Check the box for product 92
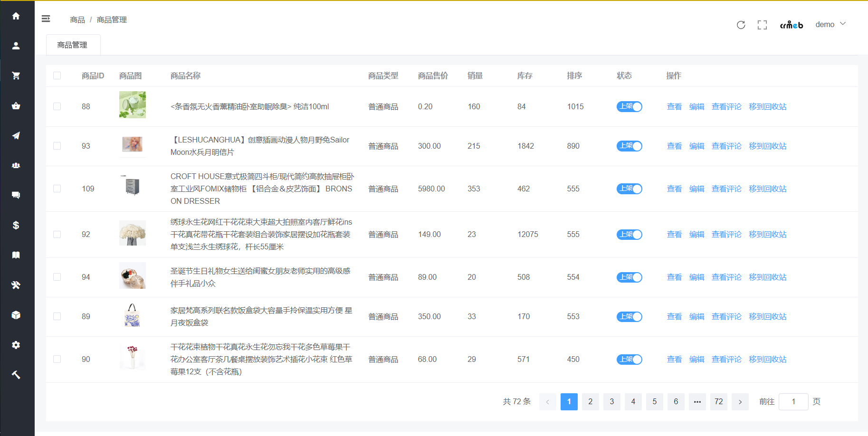The width and height of the screenshot is (868, 436). coord(57,234)
